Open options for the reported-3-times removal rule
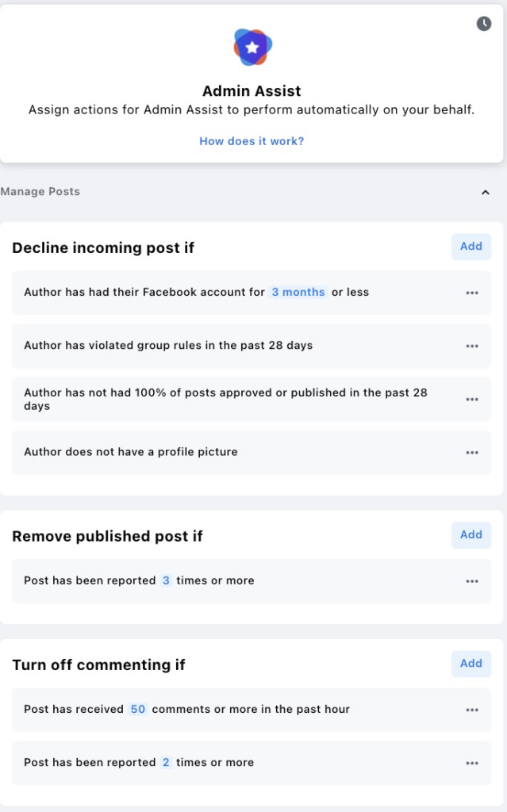 472,580
